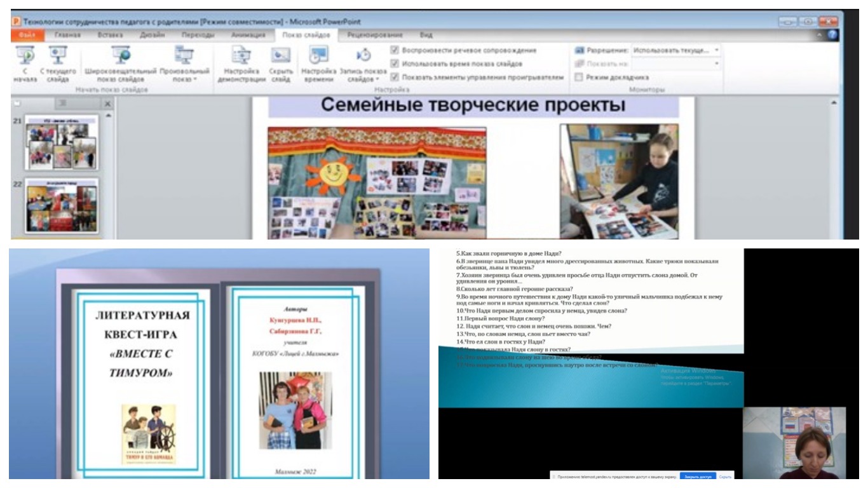Screen dimensions: 868x488
Task: Close the slide thumbnails pane
Action: point(107,104)
